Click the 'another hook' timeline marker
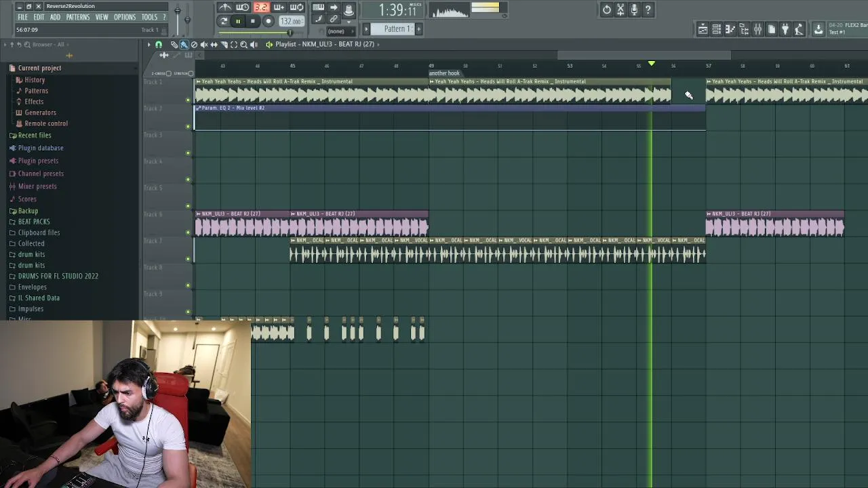 (444, 73)
